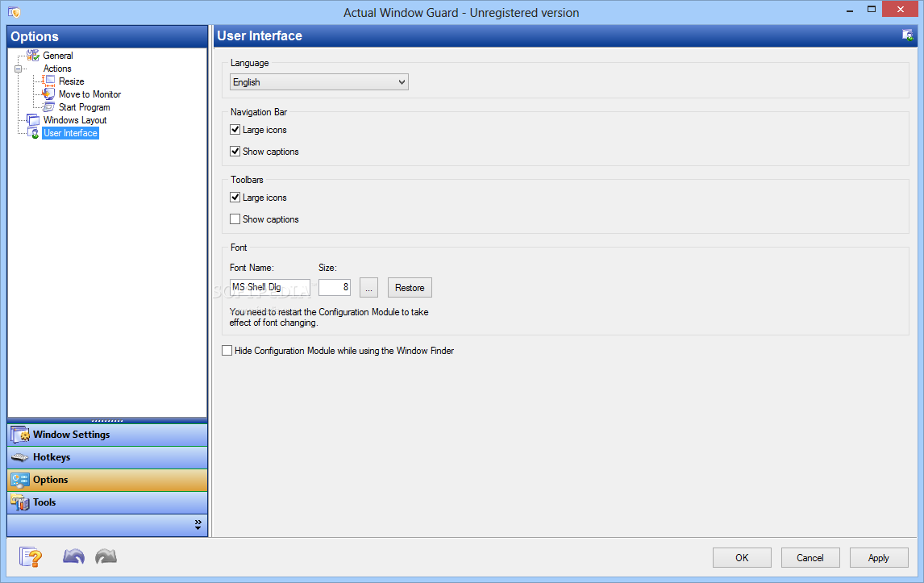Click the Windows Layout icon
The height and width of the screenshot is (583, 924).
[x=33, y=120]
